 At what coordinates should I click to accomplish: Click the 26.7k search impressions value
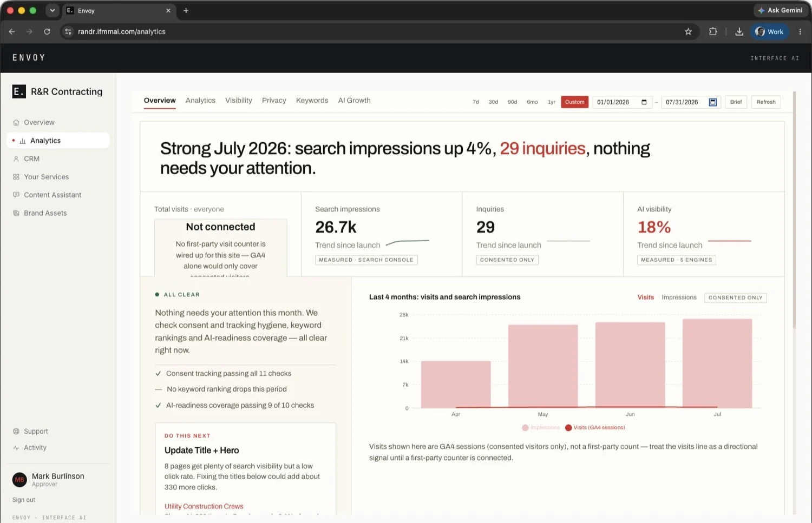336,227
